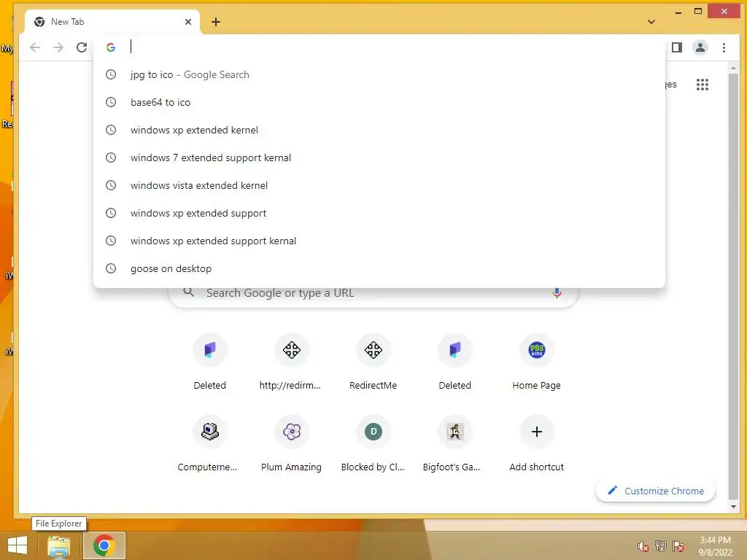
Task: Open the Computerne... shortcut
Action: click(209, 444)
